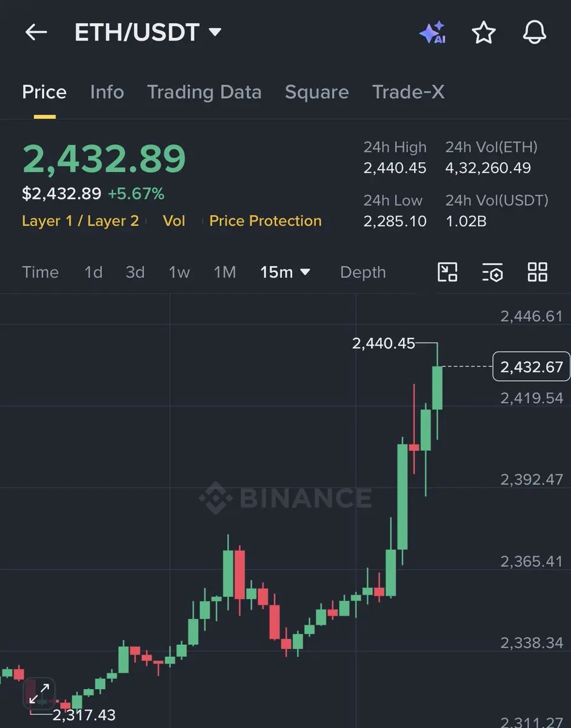This screenshot has width=571, height=728.
Task: Switch chart to Depth view
Action: click(x=362, y=272)
